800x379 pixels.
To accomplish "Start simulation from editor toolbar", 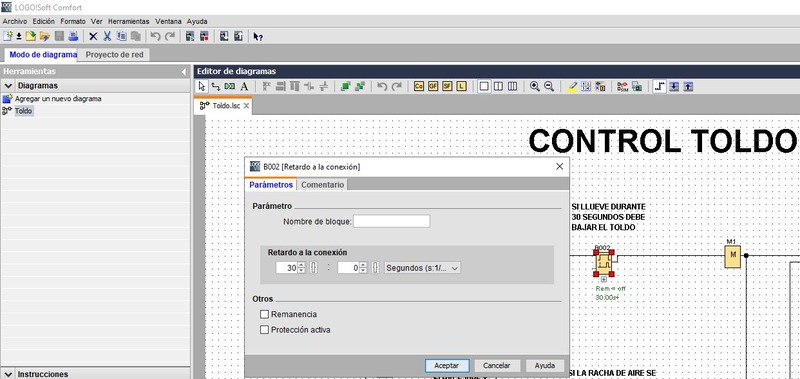I will point(622,86).
